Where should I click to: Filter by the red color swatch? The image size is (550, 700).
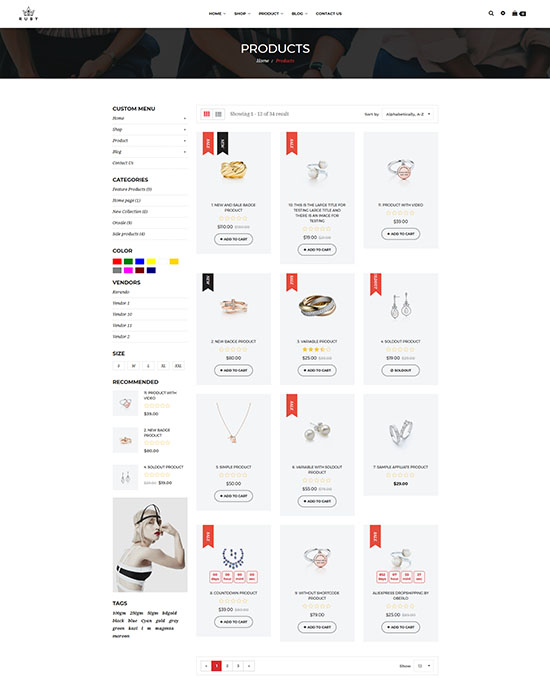(117, 262)
